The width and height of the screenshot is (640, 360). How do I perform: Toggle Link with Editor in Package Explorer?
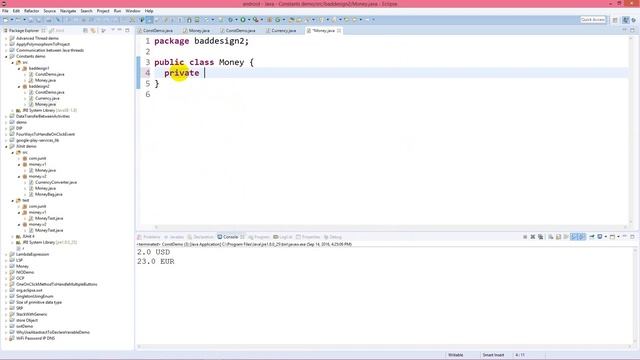coord(93,31)
